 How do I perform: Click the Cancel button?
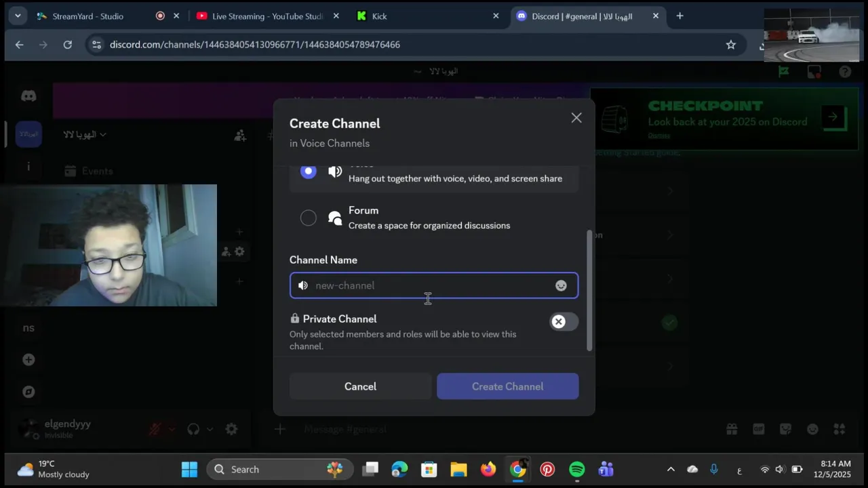(x=360, y=386)
